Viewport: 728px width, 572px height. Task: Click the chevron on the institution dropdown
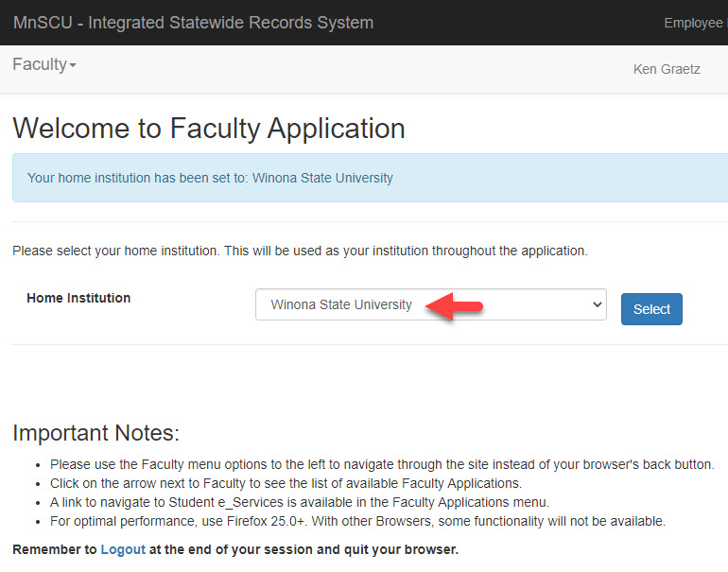click(596, 304)
